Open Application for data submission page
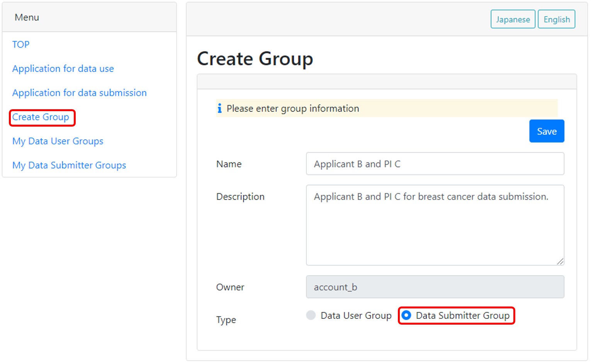The image size is (591, 364). tap(79, 93)
